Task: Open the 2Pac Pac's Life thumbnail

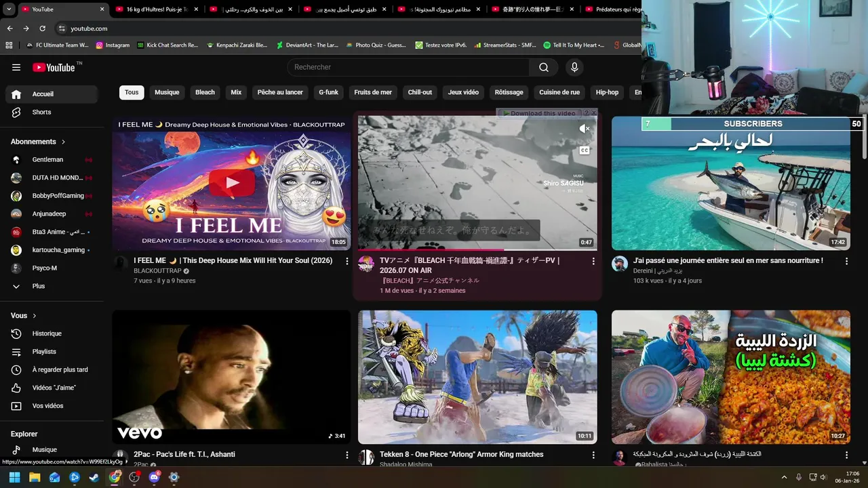Action: 231,377
